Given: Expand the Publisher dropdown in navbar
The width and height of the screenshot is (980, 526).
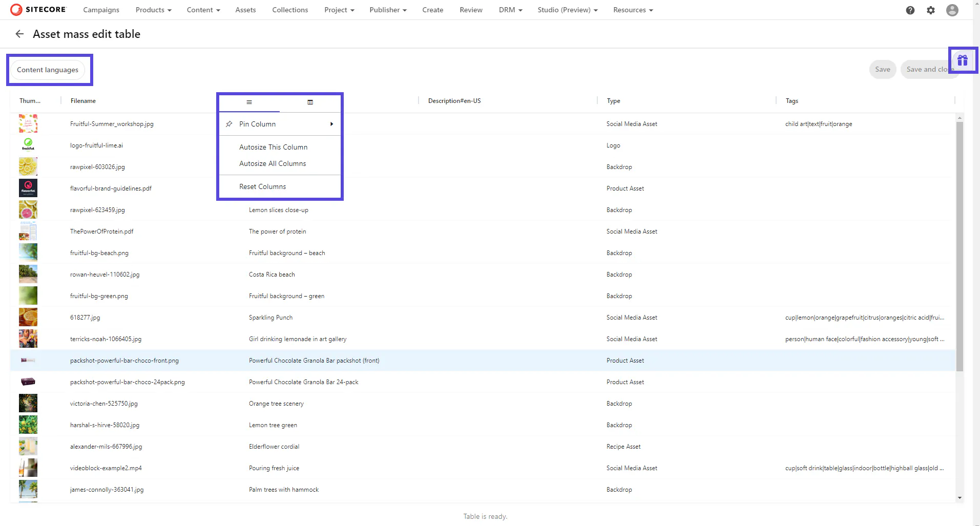Looking at the screenshot, I should point(388,10).
